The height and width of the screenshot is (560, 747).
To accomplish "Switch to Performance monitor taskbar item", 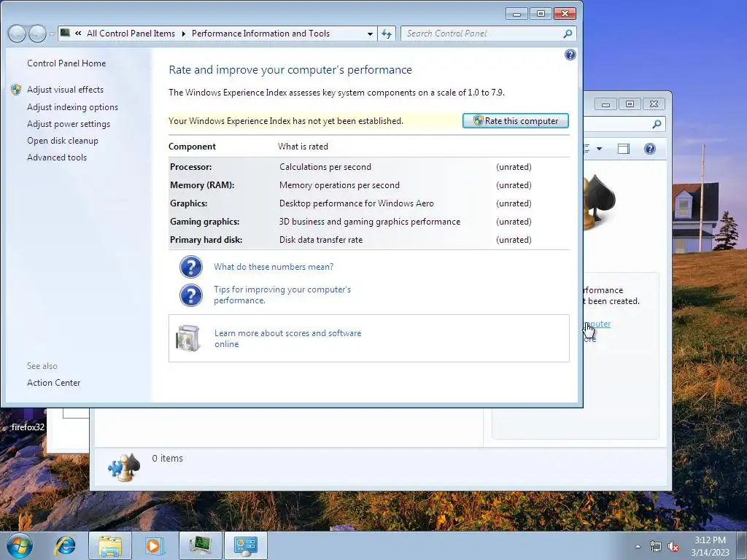I will [x=201, y=545].
